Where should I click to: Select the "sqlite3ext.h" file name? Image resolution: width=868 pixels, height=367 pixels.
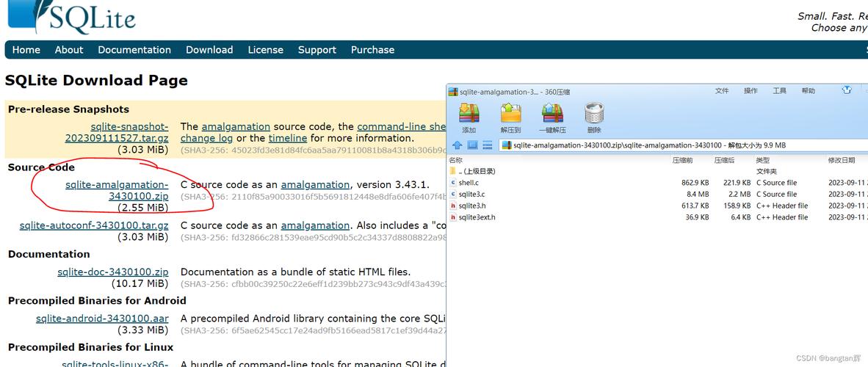[477, 217]
